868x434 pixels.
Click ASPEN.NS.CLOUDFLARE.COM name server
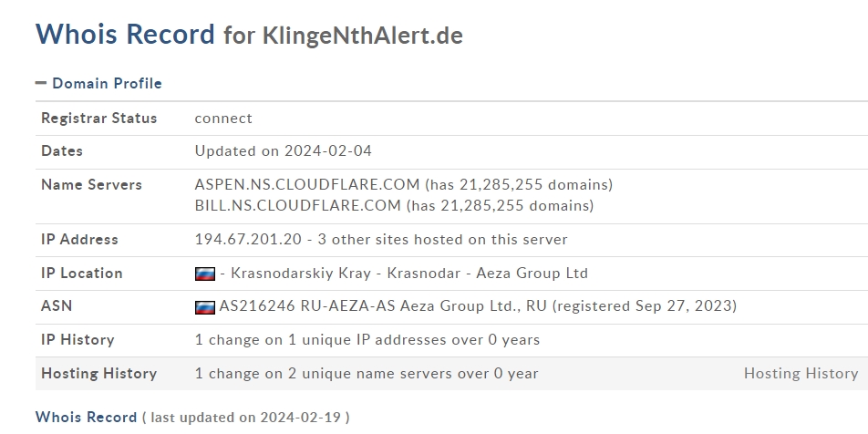click(307, 184)
